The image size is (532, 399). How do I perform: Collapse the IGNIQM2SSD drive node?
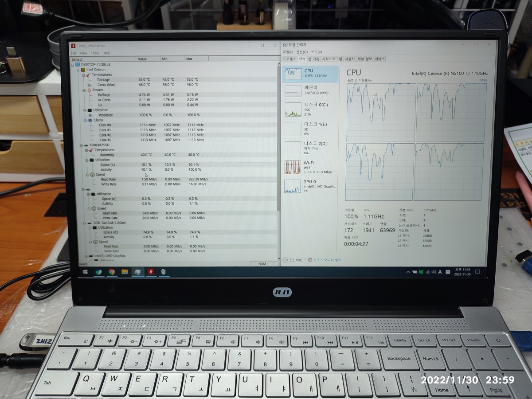pos(80,145)
